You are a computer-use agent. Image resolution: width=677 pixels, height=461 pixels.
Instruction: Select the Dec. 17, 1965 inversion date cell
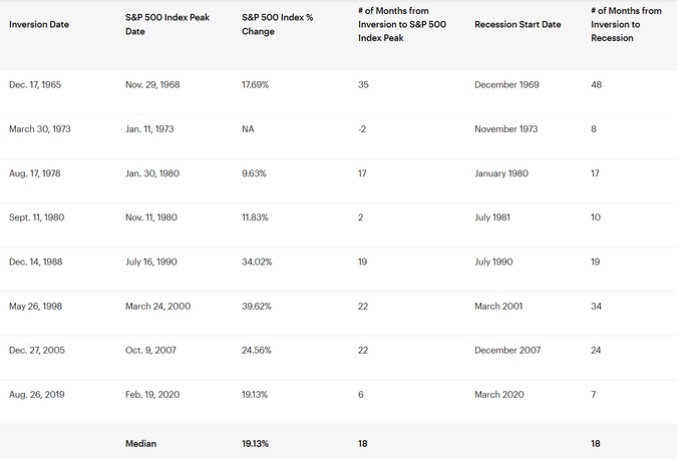point(35,85)
